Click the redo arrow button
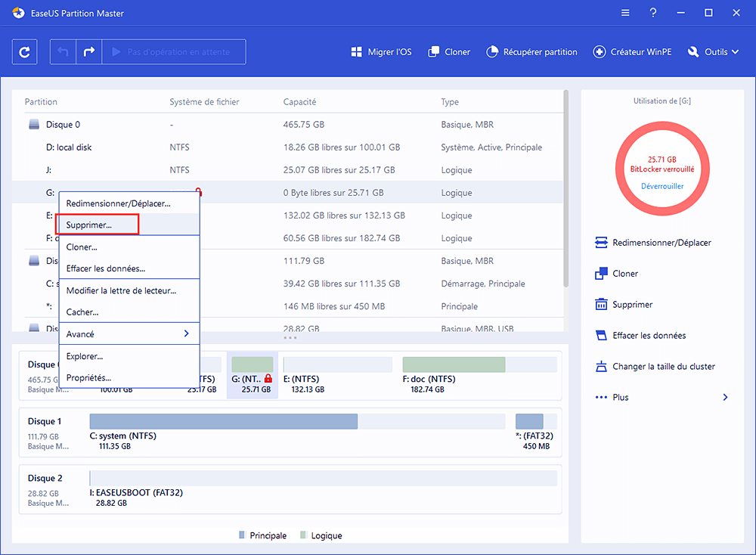 89,52
